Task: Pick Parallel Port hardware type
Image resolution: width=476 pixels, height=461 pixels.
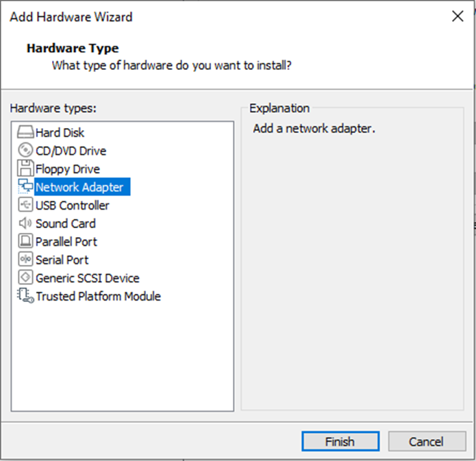Action: tap(66, 242)
